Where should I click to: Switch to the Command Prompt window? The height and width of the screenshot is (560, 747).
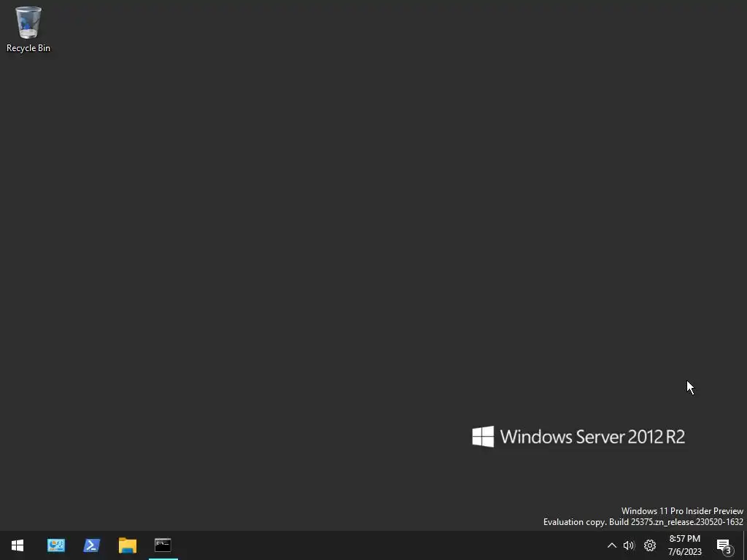click(x=163, y=545)
